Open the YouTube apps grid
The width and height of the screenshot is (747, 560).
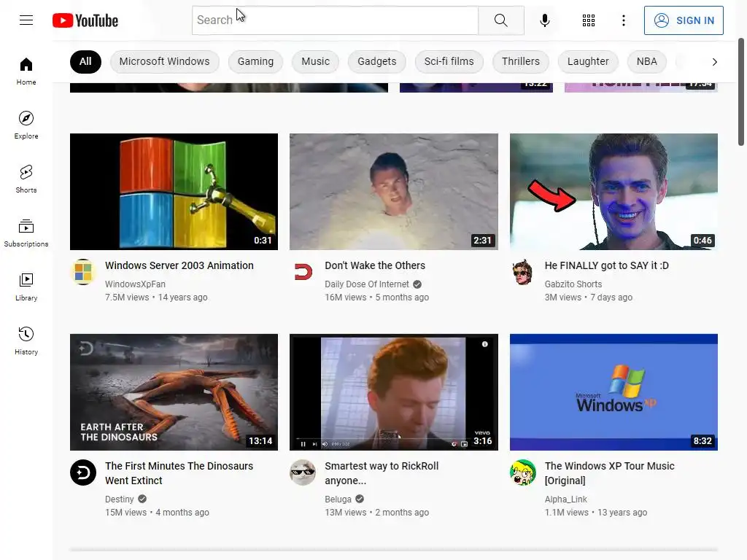(589, 20)
